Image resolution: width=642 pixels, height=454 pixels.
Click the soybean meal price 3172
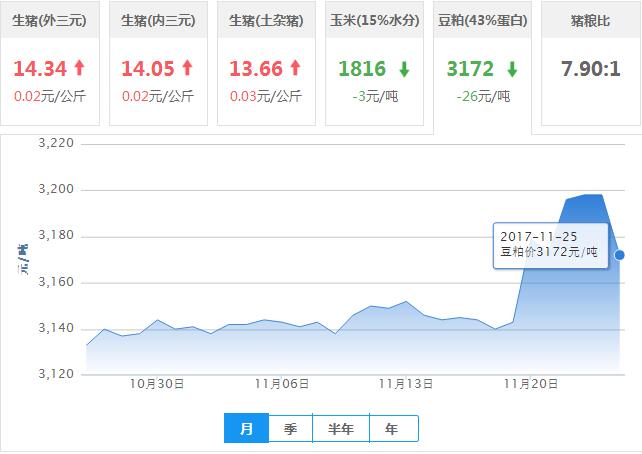(x=470, y=68)
